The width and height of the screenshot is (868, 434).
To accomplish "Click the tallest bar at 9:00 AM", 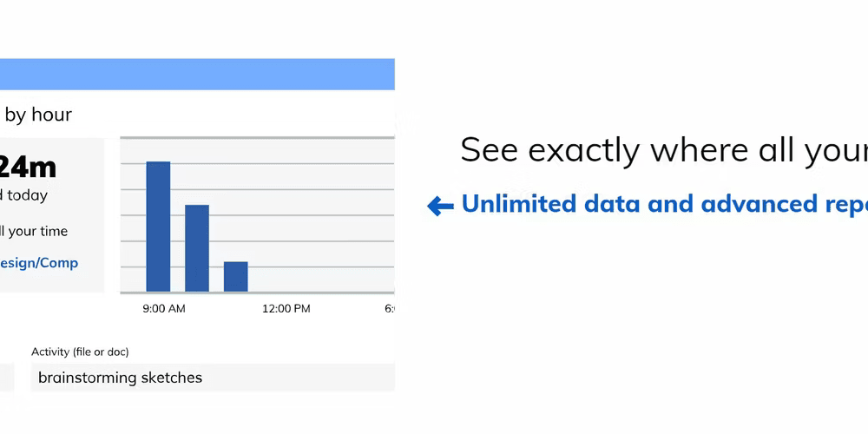I will (x=158, y=227).
